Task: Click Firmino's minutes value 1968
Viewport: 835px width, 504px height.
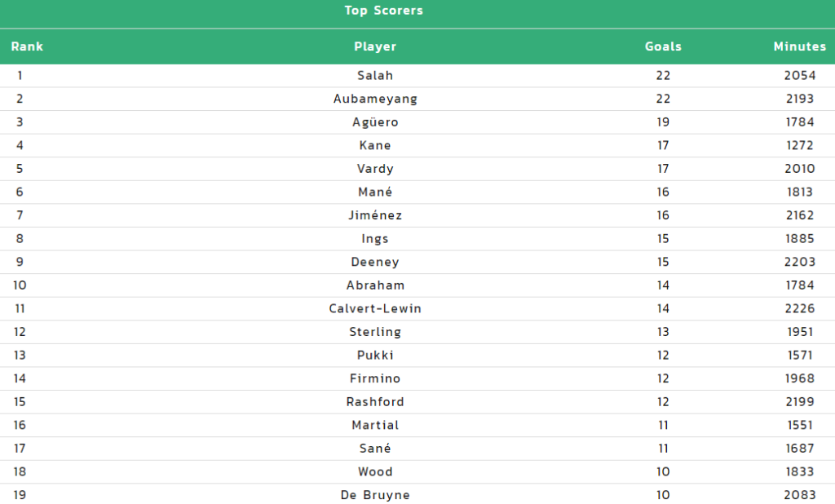Action: pos(799,378)
